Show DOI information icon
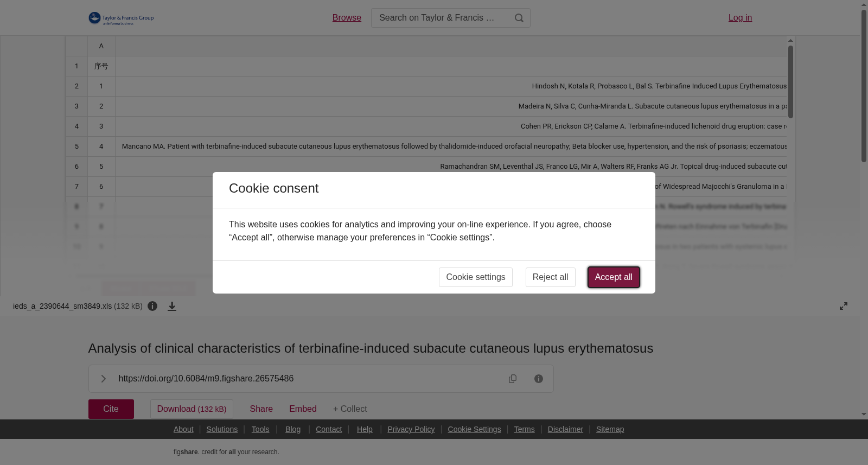Image resolution: width=868 pixels, height=465 pixels. coord(539,379)
